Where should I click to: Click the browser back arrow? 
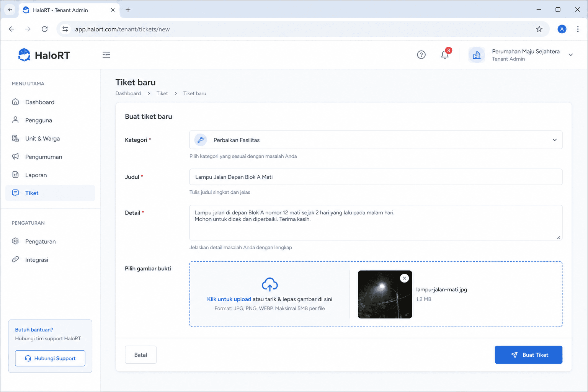pyautogui.click(x=11, y=29)
